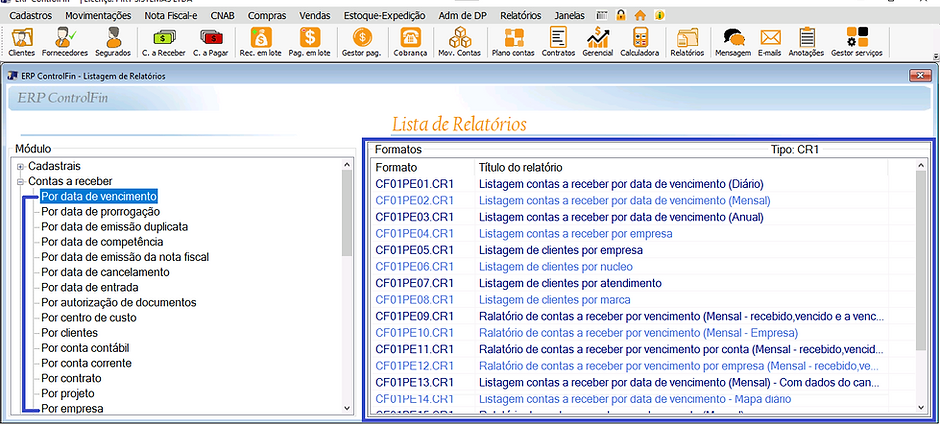
Task: Open the Nota Fiscal-e menu
Action: pyautogui.click(x=171, y=16)
